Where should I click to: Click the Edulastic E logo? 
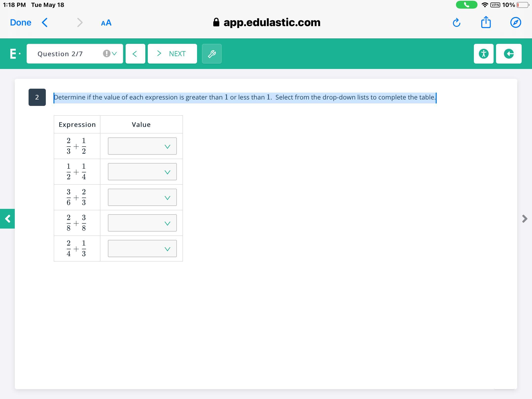click(14, 54)
